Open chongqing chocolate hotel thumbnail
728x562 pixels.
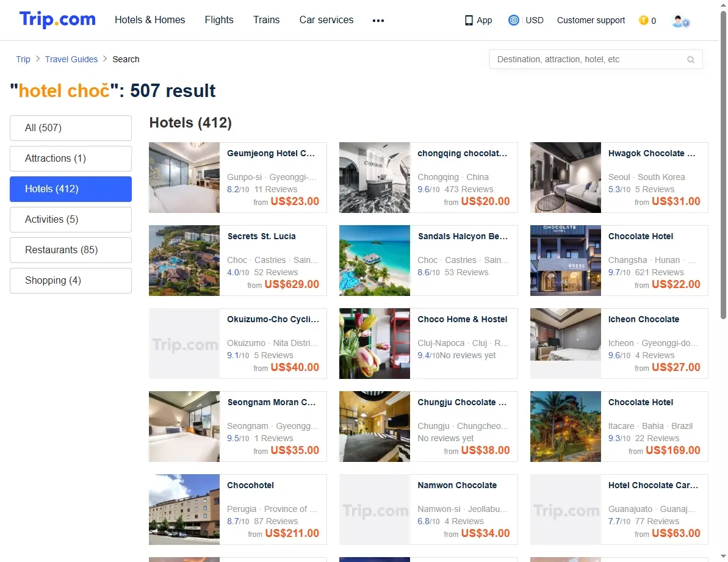(x=375, y=178)
